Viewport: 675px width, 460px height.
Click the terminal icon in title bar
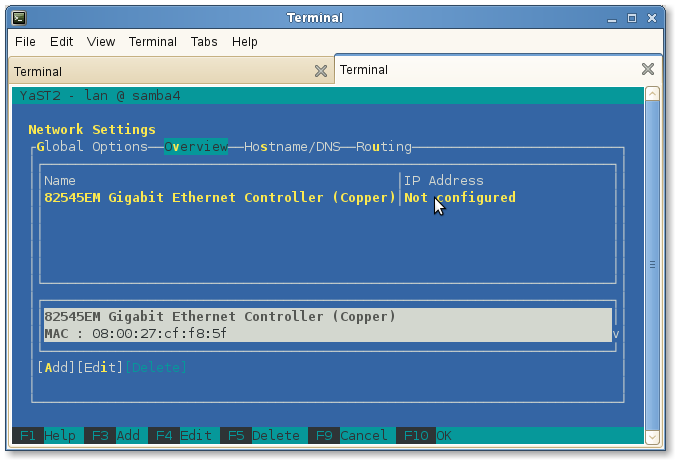[x=19, y=17]
